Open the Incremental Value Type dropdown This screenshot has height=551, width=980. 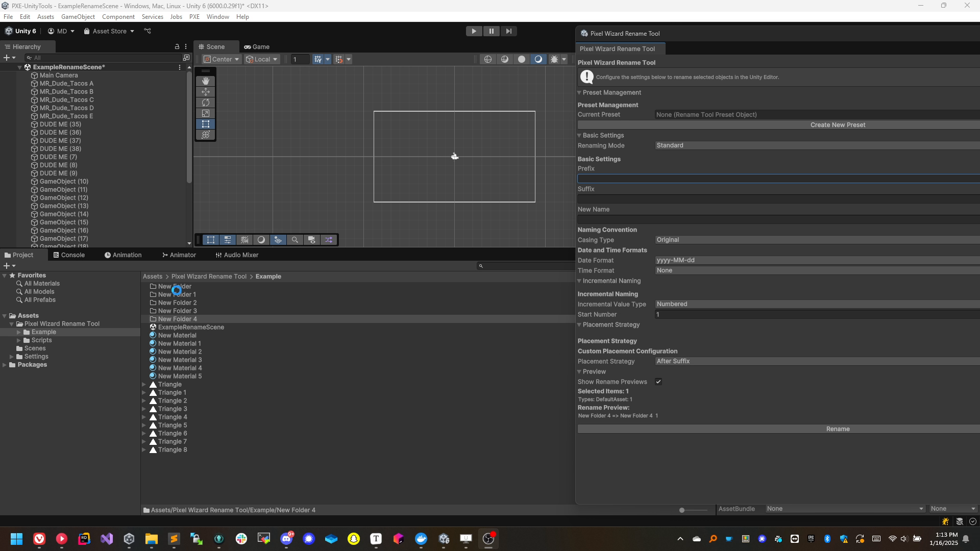817,304
